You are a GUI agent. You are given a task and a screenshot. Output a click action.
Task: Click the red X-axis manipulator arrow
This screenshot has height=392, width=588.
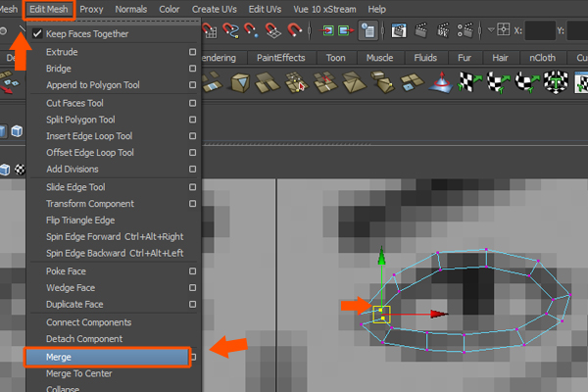tap(439, 314)
